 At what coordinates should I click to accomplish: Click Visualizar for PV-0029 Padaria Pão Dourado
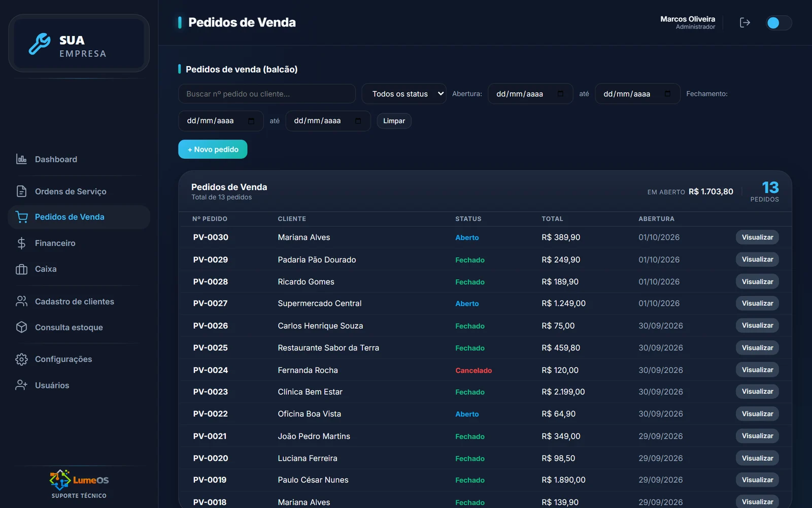pos(757,259)
